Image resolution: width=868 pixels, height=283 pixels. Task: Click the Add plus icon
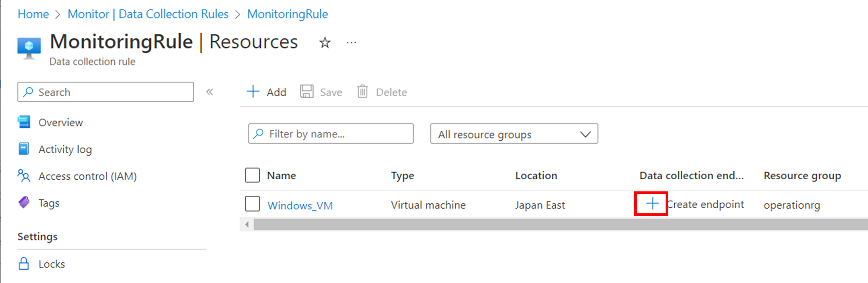[253, 92]
